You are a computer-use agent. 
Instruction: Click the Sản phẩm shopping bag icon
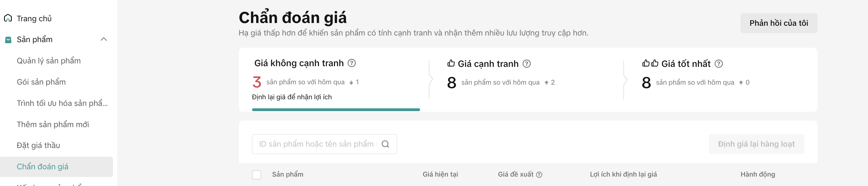[8, 40]
